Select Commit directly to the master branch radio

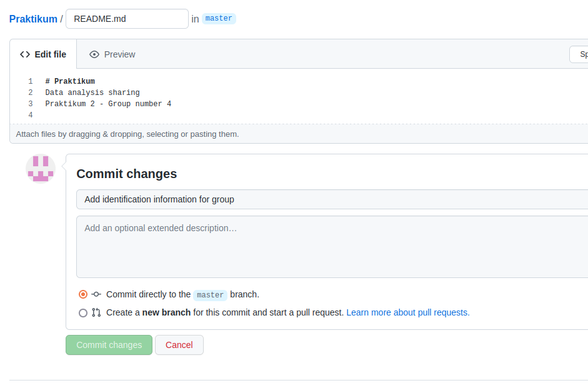83,294
